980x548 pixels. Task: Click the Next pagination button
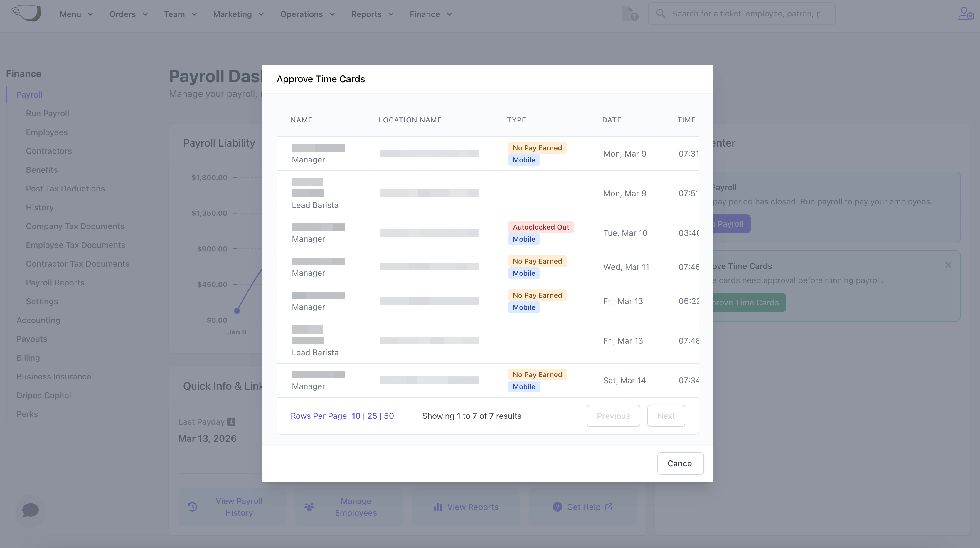[666, 416]
